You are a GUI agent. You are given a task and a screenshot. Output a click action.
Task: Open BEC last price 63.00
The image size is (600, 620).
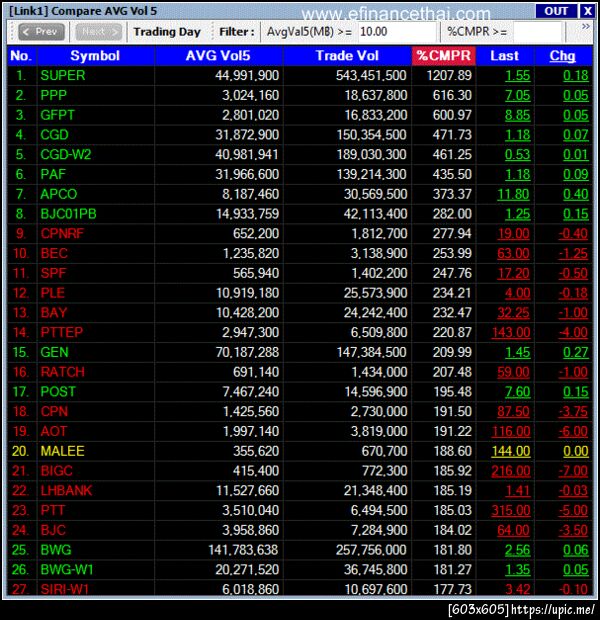[513, 253]
